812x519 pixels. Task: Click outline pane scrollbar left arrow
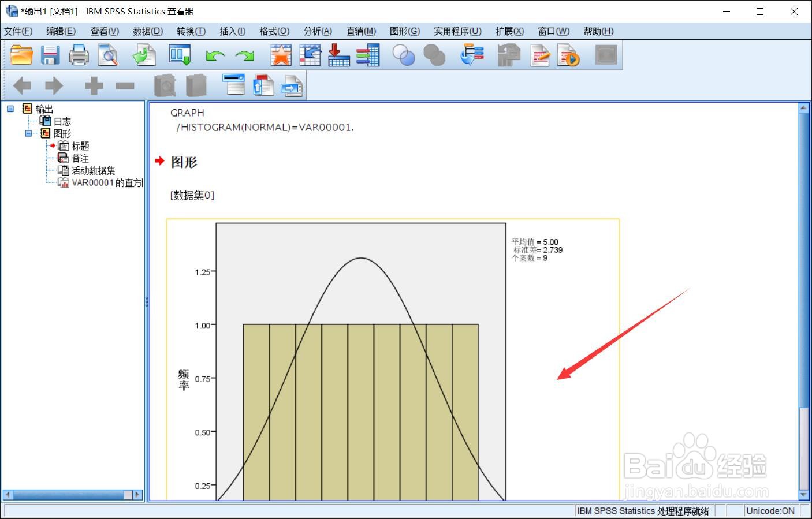8,495
